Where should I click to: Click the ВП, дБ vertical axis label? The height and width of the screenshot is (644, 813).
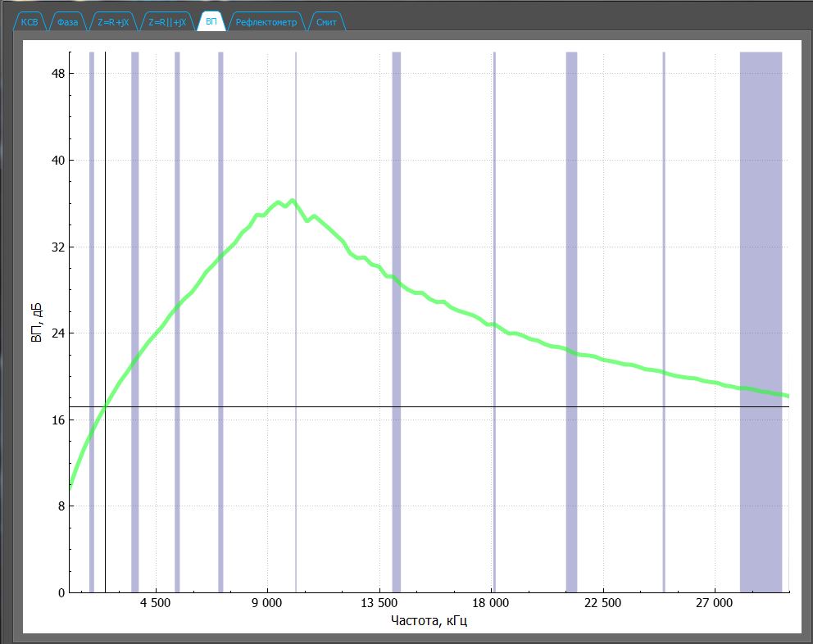pyautogui.click(x=37, y=321)
